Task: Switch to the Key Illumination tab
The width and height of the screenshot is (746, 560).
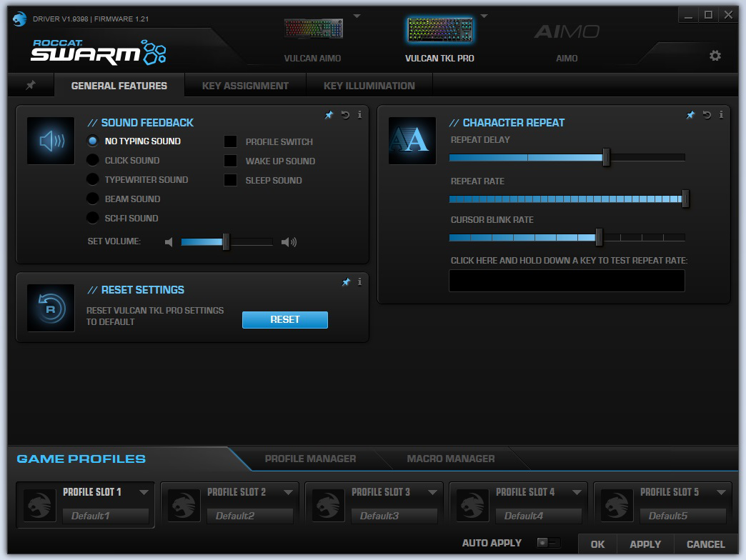Action: [x=369, y=86]
